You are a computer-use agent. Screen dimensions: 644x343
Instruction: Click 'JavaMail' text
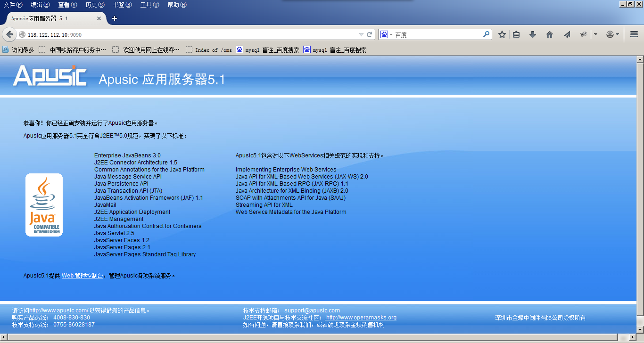(105, 205)
